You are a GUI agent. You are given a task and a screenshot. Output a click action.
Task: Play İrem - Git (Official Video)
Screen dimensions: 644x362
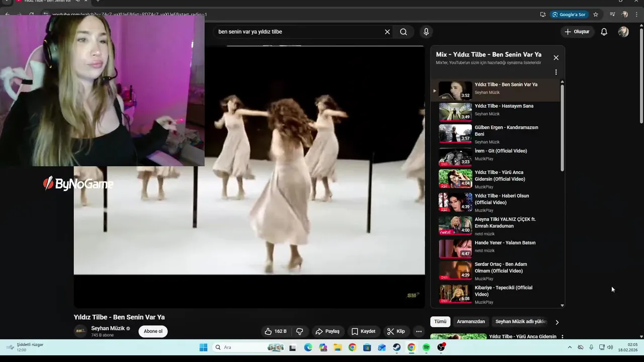(496, 157)
